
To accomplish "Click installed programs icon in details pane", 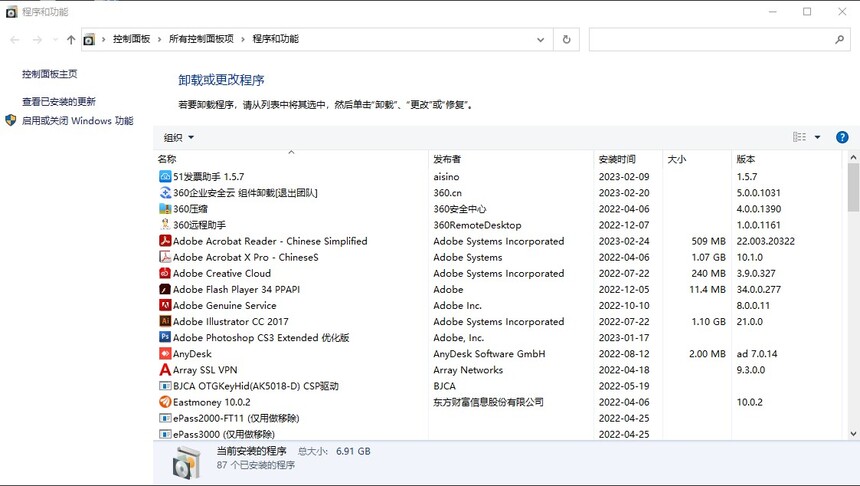I will coord(186,462).
